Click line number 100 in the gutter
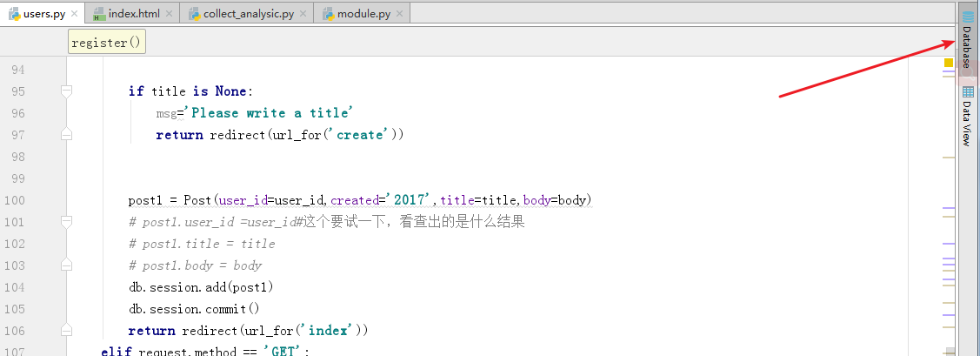This screenshot has width=980, height=356. (x=15, y=200)
